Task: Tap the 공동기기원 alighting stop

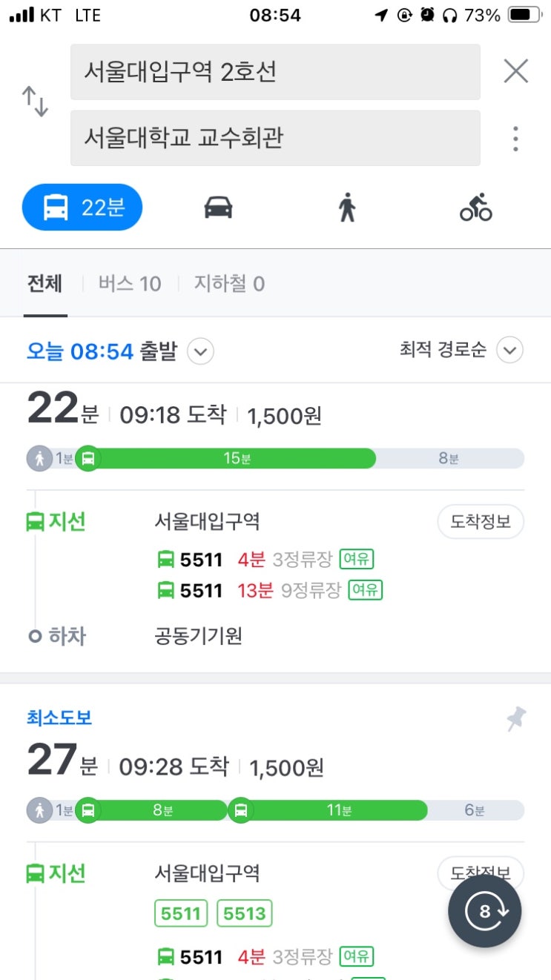Action: point(198,636)
